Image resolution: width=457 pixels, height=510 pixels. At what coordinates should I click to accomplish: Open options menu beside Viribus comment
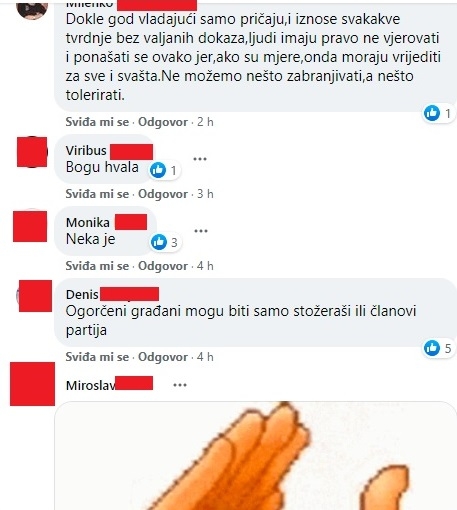200,159
